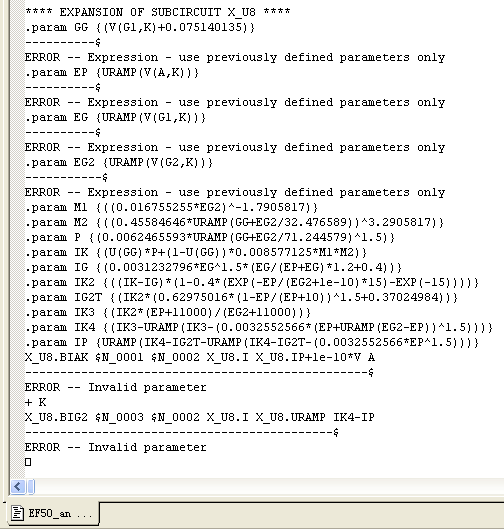Click the .param IG2T expression line
Screen dimensions: 504x529
point(242,297)
